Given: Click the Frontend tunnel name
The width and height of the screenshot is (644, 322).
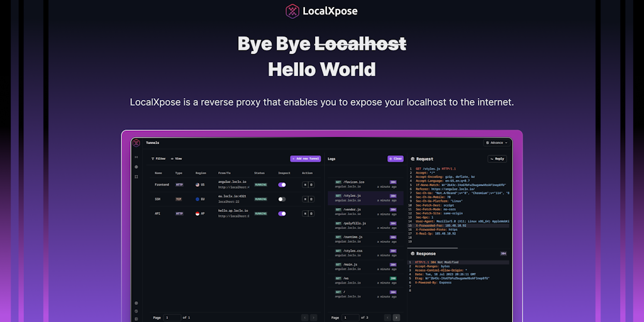Looking at the screenshot, I should [x=162, y=185].
